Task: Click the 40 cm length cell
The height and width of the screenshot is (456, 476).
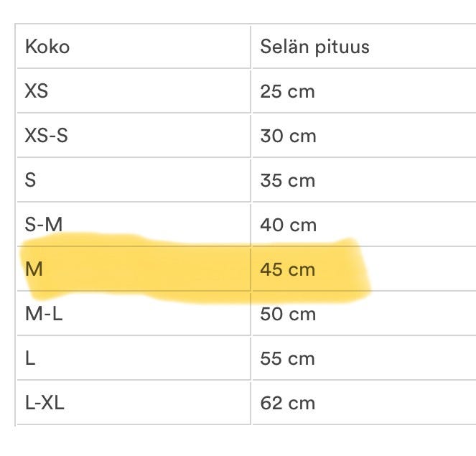Action: pyautogui.click(x=288, y=225)
